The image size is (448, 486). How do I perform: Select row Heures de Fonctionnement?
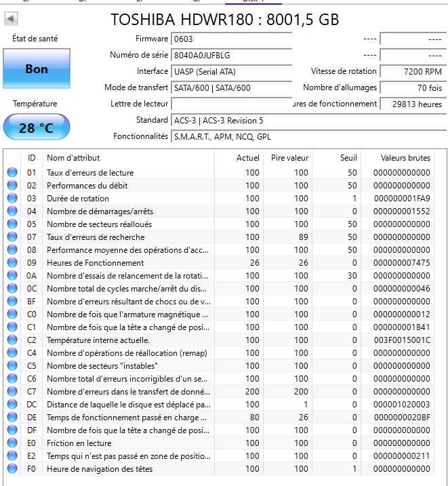tap(219, 262)
